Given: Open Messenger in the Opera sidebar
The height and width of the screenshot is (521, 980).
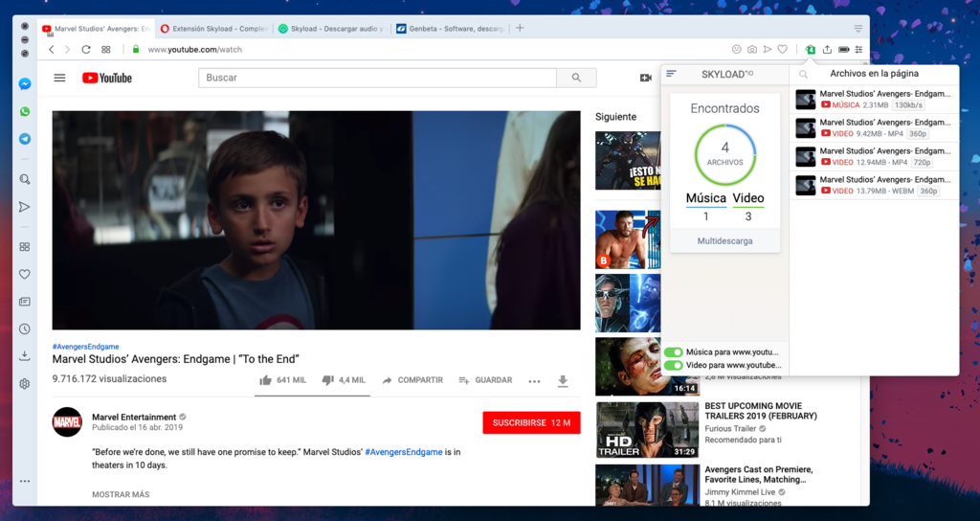Looking at the screenshot, I should (25, 84).
